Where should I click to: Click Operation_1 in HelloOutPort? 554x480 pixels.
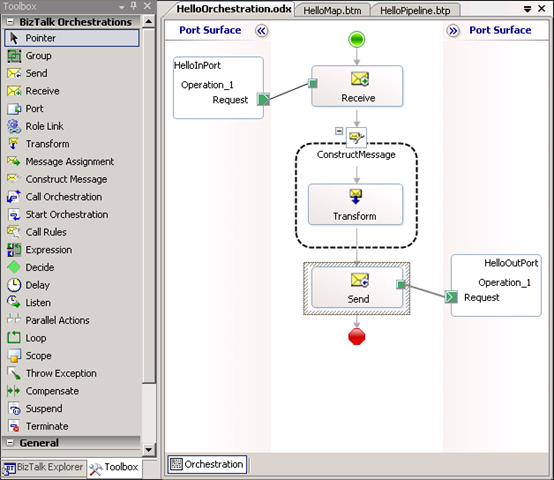(504, 283)
